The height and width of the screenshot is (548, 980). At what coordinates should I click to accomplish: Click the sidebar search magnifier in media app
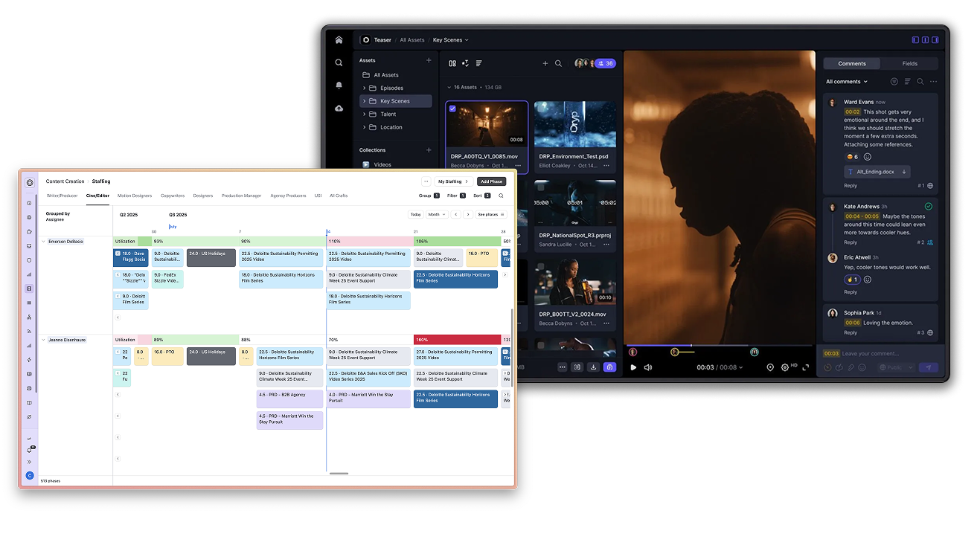tap(339, 63)
